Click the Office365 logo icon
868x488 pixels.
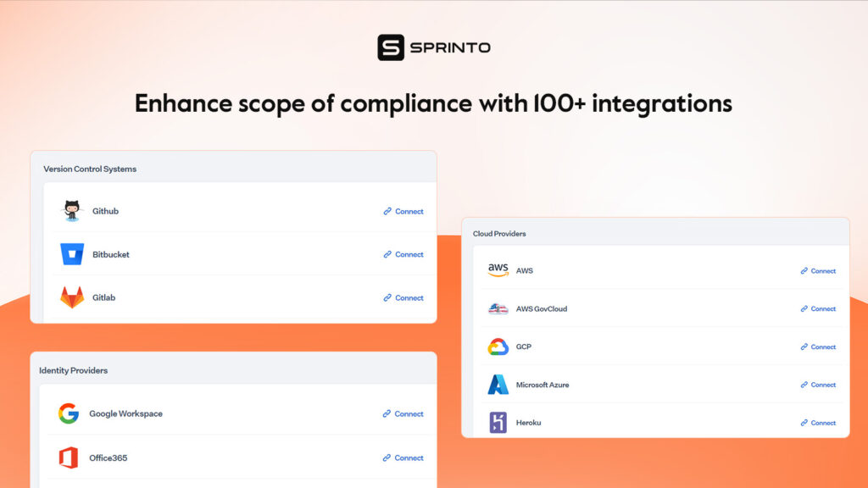click(x=69, y=457)
